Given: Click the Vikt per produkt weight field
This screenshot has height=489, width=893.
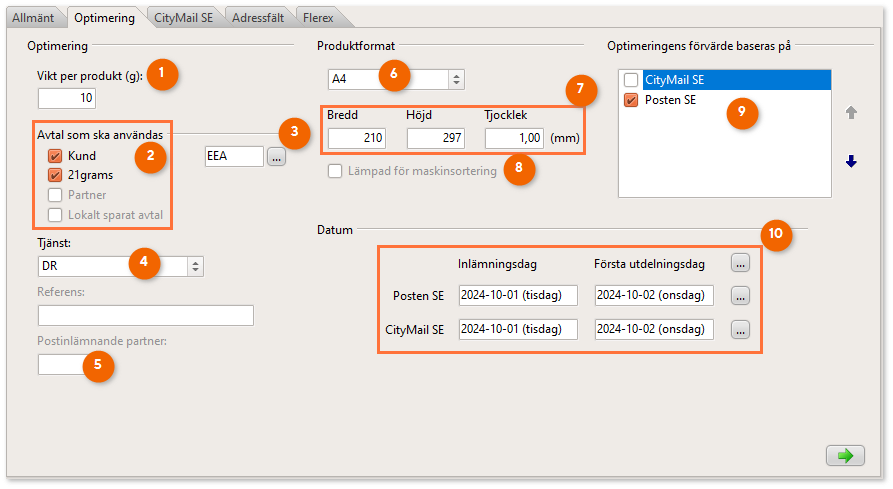Looking at the screenshot, I should (67, 98).
